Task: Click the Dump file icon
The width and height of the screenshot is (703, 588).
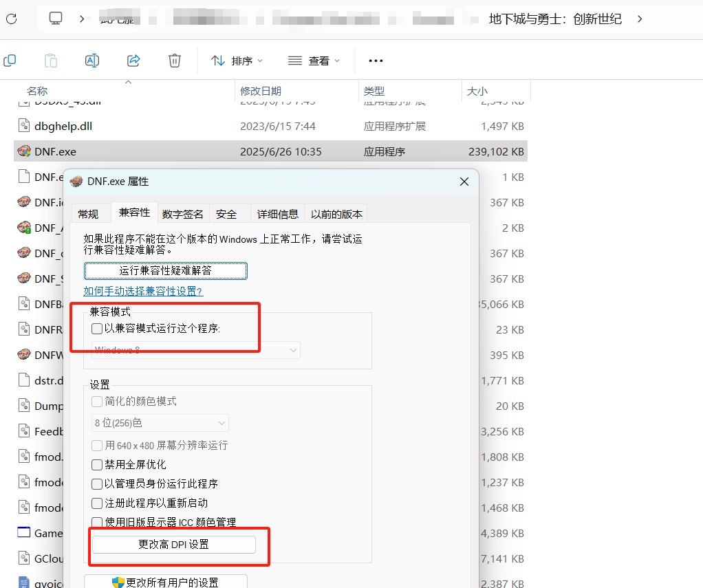Action: pos(24,405)
